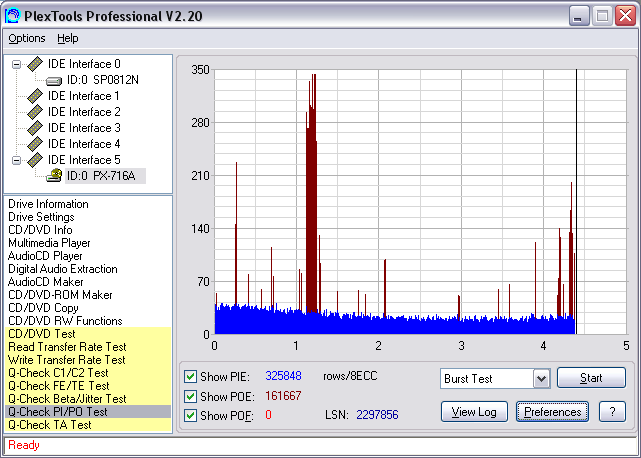Click the POE value 161667
Screen dimensions: 641x458
tap(283, 396)
